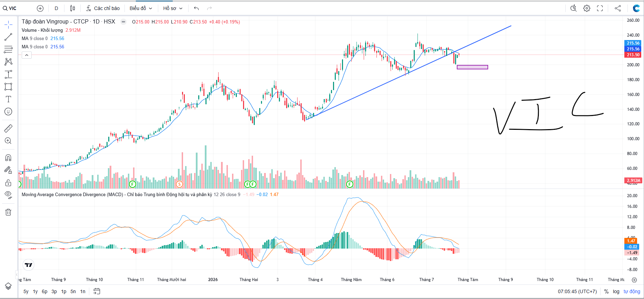Select the 6p time range
Viewport: 644px width, 299px height.
[x=44, y=291]
